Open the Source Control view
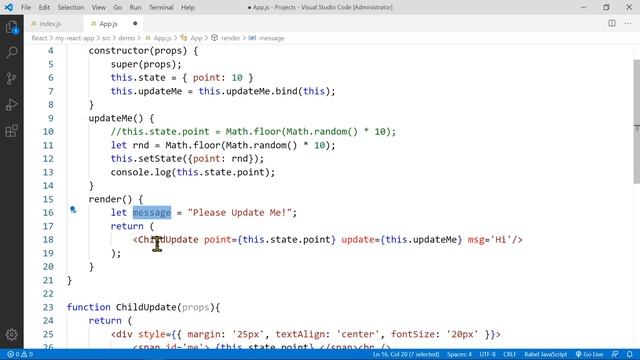The width and height of the screenshot is (640, 360). point(11,78)
